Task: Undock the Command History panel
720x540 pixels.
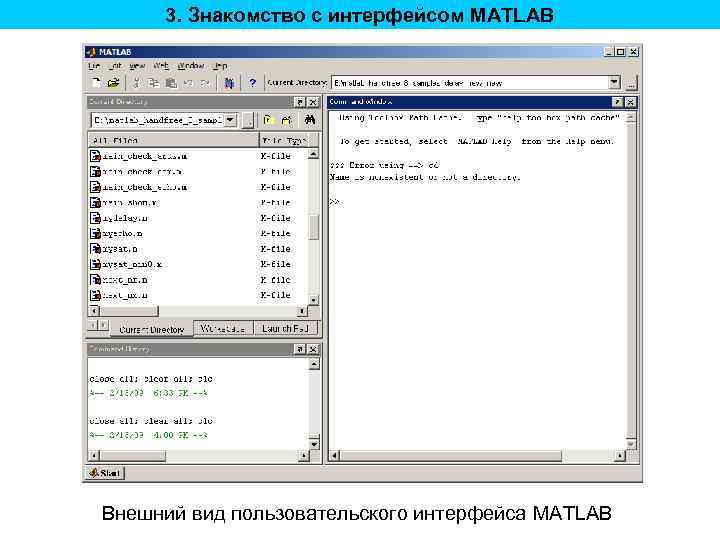Action: point(299,349)
